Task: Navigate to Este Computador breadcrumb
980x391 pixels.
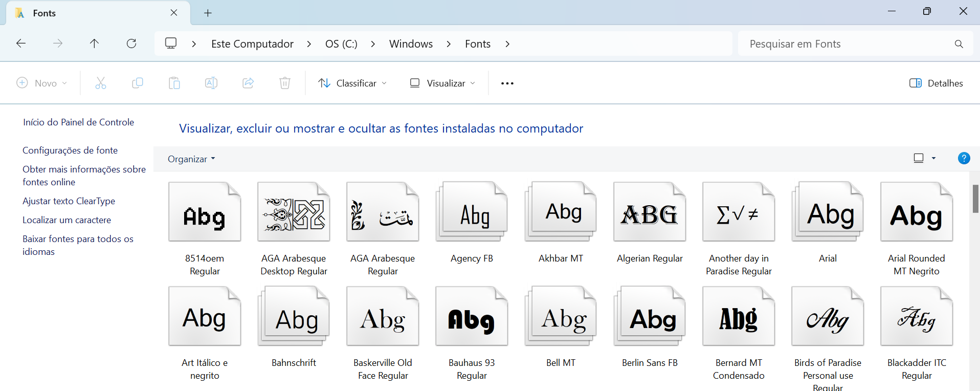Action: (x=252, y=44)
